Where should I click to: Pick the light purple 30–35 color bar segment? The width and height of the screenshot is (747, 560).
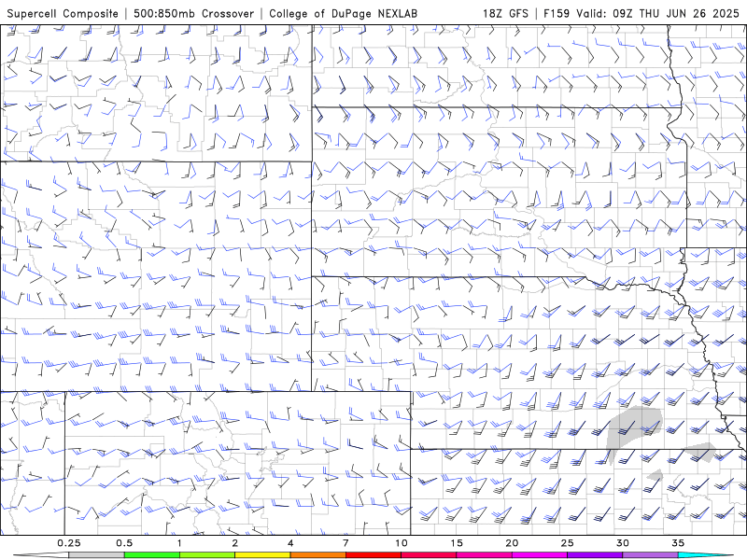coord(650,555)
